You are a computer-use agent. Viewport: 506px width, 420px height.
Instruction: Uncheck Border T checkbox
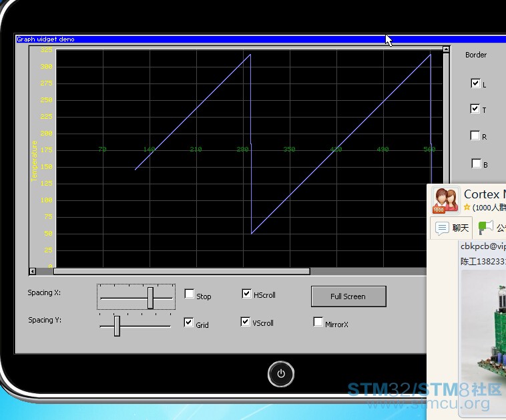pyautogui.click(x=475, y=109)
